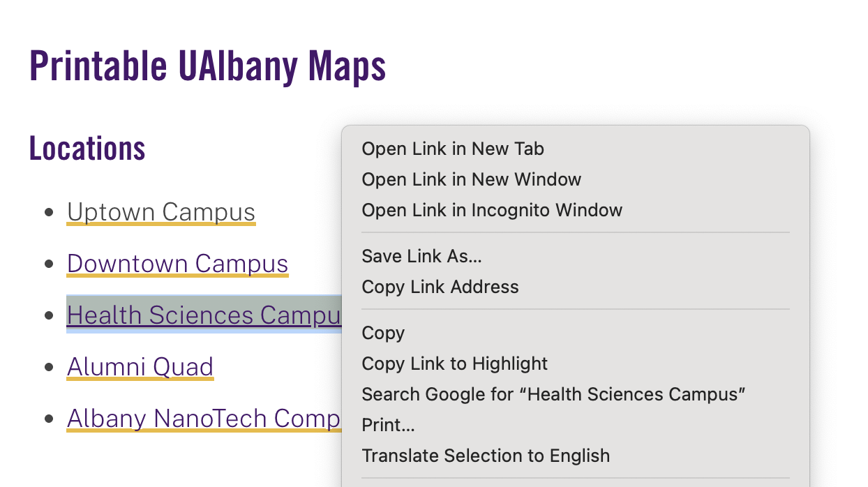The width and height of the screenshot is (868, 487).
Task: Click the bullet beside Uptown Campus
Action: pyautogui.click(x=49, y=212)
